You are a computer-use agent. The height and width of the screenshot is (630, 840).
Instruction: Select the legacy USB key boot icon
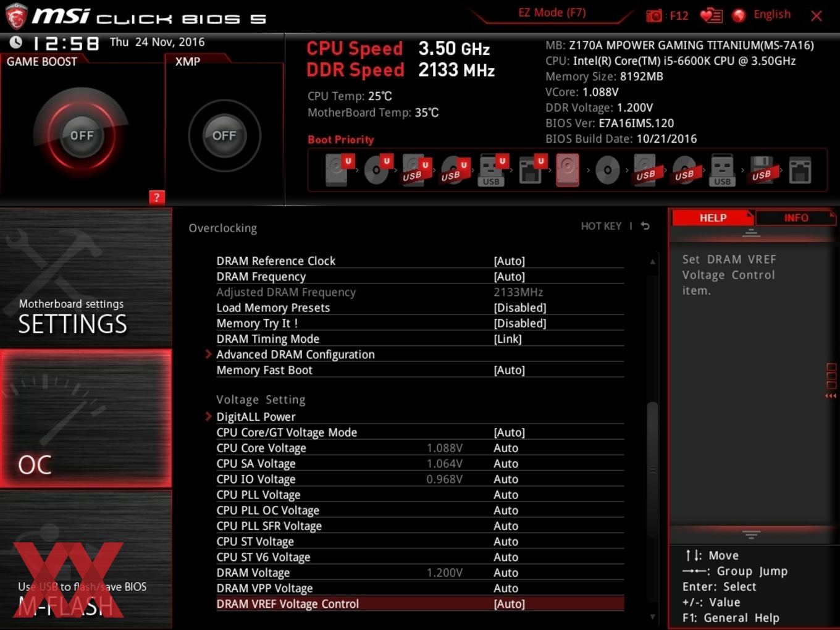(x=722, y=170)
